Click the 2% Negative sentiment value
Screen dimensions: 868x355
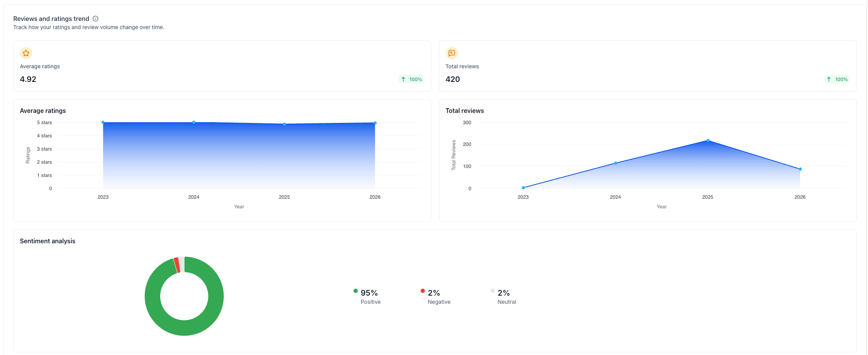point(434,293)
